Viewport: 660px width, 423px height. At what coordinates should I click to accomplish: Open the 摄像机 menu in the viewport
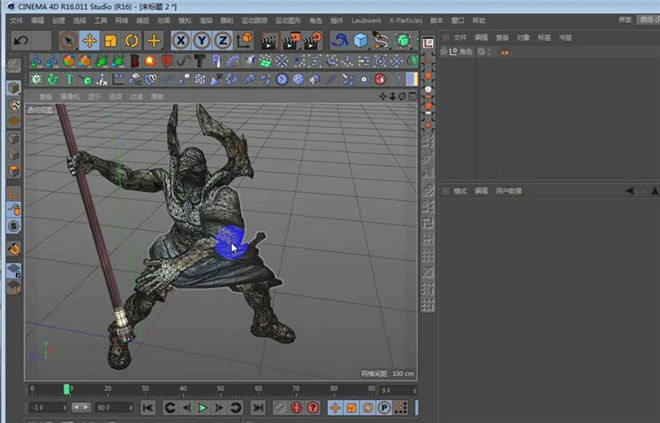70,97
